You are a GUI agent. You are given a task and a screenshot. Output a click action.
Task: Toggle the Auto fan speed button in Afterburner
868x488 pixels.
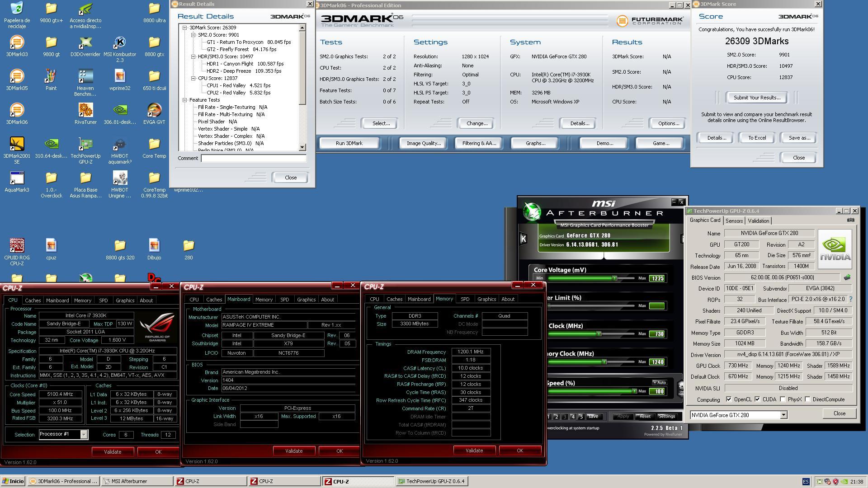coord(659,383)
